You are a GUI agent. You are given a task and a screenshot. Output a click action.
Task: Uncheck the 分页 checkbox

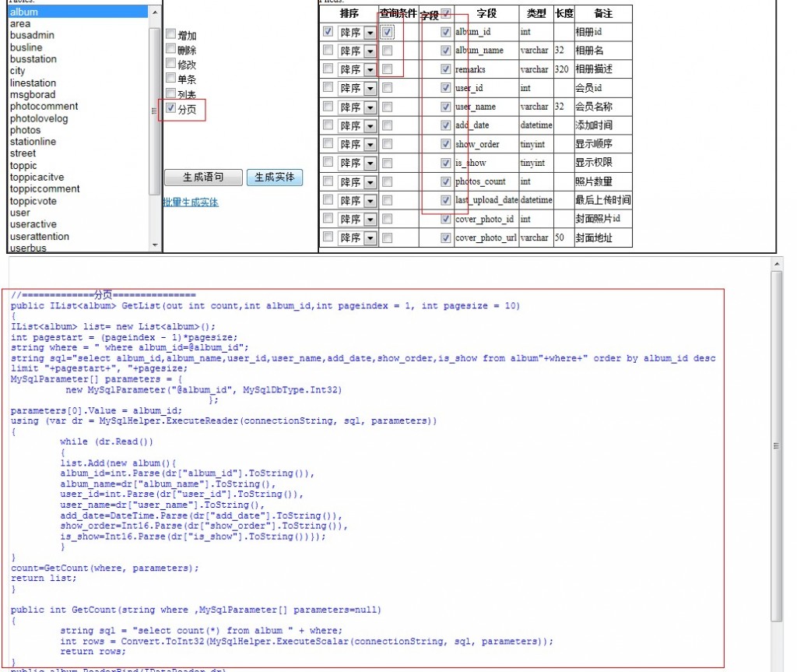[170, 107]
